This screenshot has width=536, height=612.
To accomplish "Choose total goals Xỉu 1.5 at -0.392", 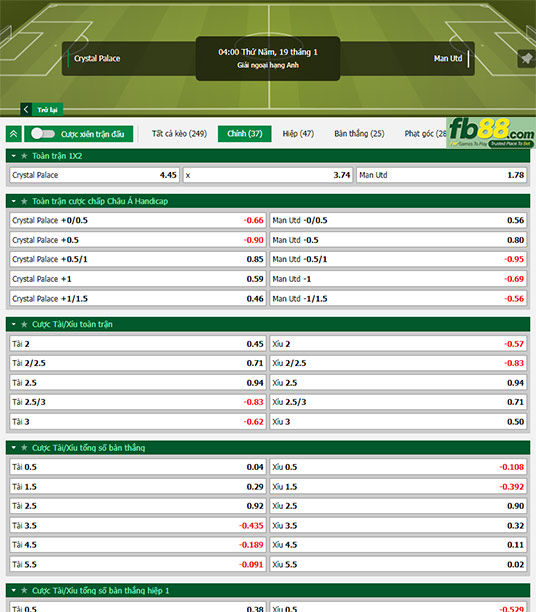I will coord(398,487).
